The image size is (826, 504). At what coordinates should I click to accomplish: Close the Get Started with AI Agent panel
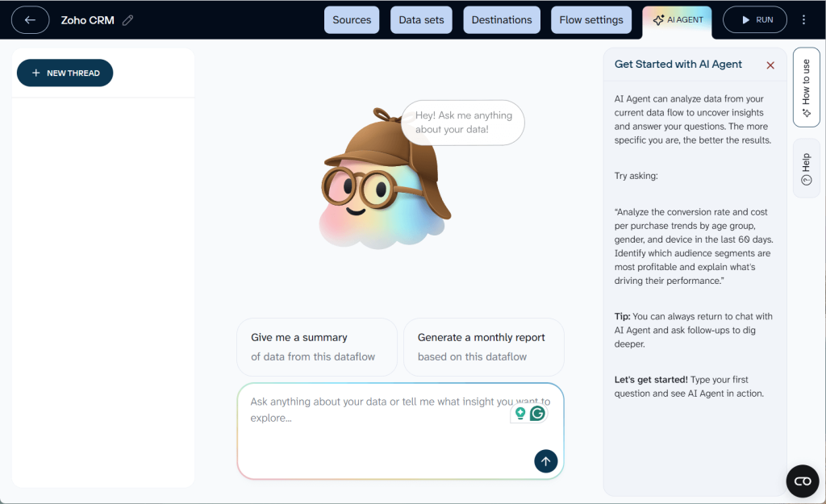[x=770, y=65]
